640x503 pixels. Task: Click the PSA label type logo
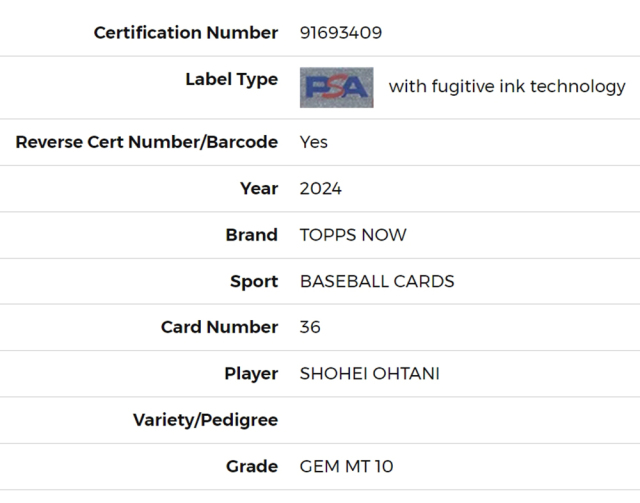pos(336,87)
